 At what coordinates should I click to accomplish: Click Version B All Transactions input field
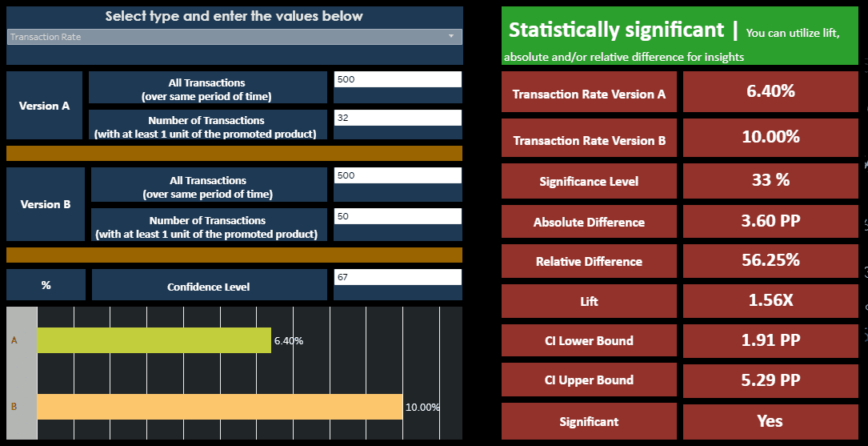(398, 175)
